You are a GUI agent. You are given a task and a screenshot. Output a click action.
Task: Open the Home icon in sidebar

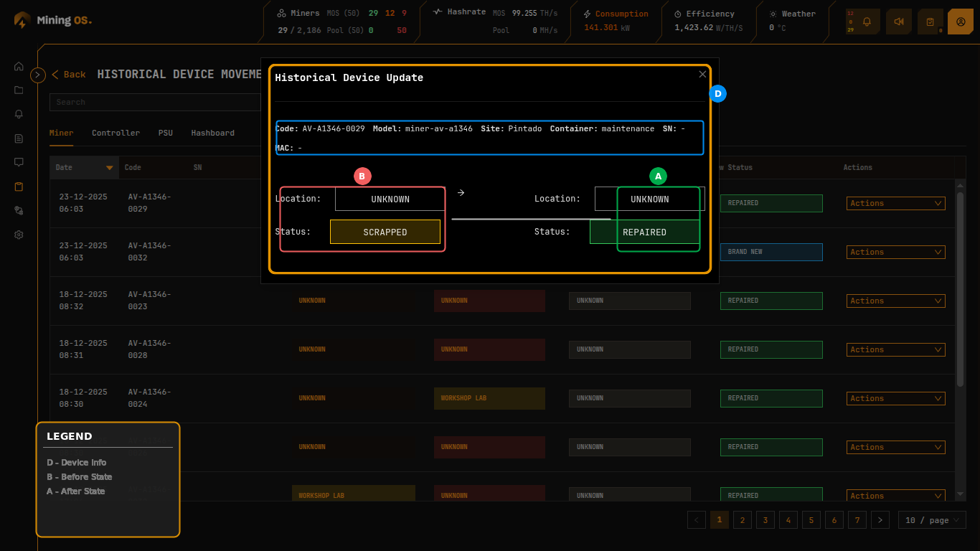[19, 66]
